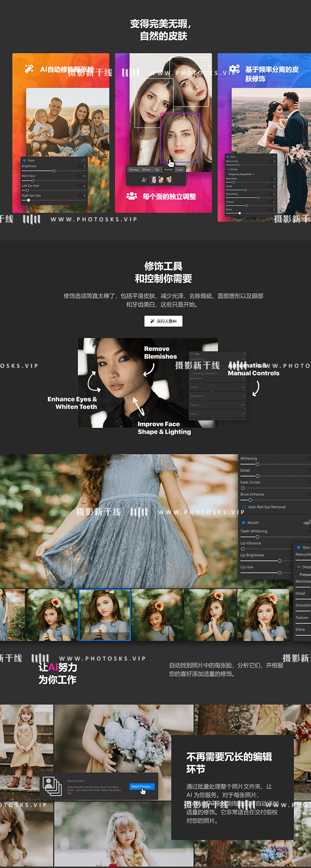Open the Develop tab in mode bar

point(134,170)
